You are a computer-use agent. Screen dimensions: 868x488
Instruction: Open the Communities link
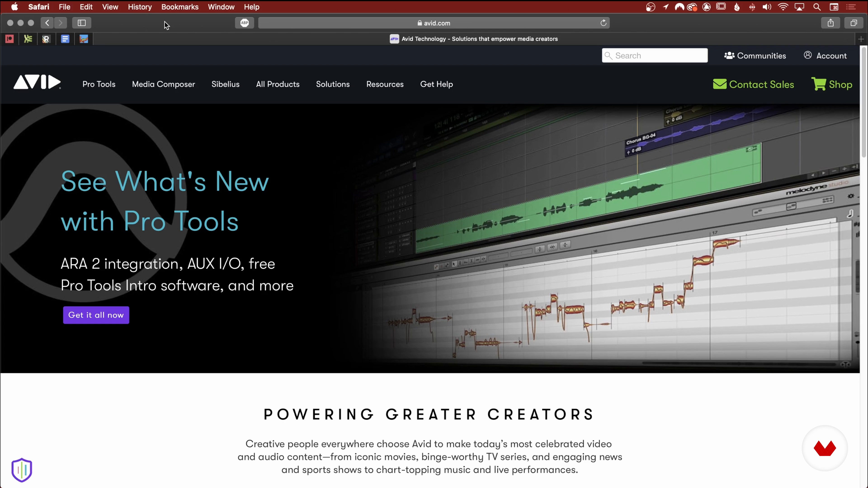pyautogui.click(x=755, y=56)
